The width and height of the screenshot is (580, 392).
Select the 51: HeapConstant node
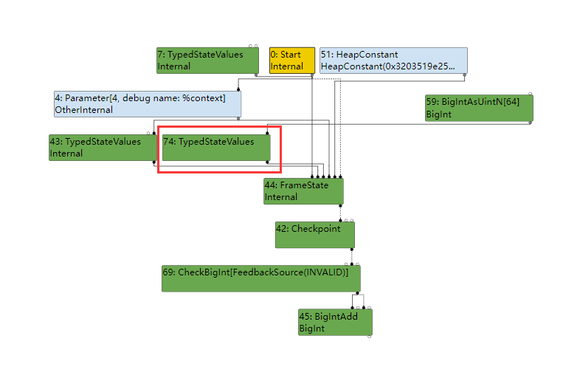[x=393, y=61]
